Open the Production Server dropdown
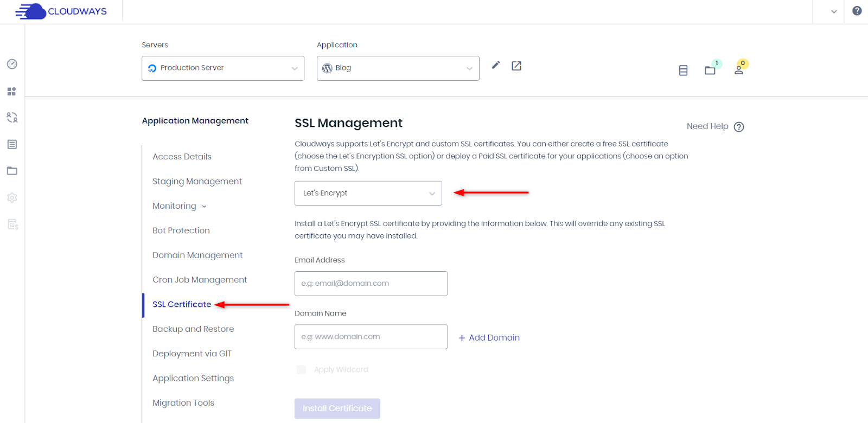 pyautogui.click(x=223, y=68)
